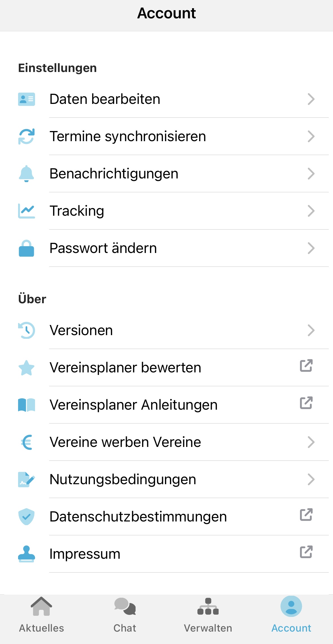Open Nutzungsbedingungen via its right chevron
Screen dimensions: 333x644
[311, 479]
